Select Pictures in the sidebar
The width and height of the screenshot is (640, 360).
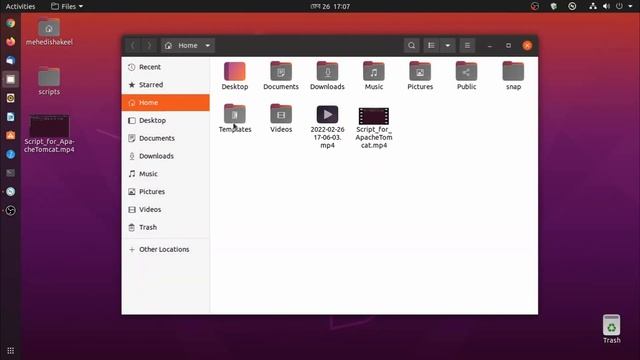[166, 192]
